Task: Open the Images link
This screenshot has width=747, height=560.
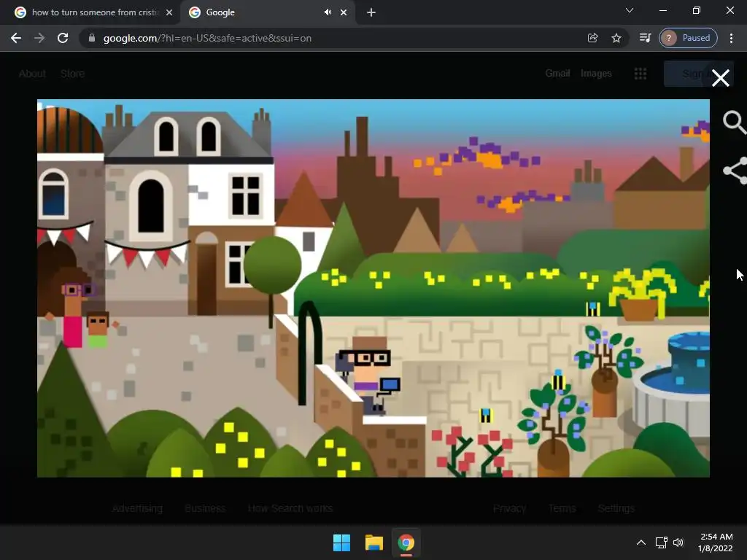Action: tap(596, 74)
